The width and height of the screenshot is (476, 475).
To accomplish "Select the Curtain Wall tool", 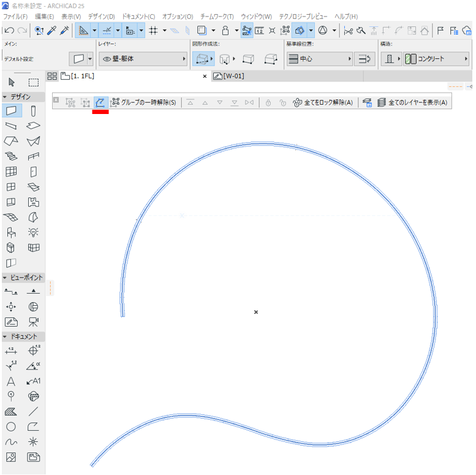I will 12,172.
